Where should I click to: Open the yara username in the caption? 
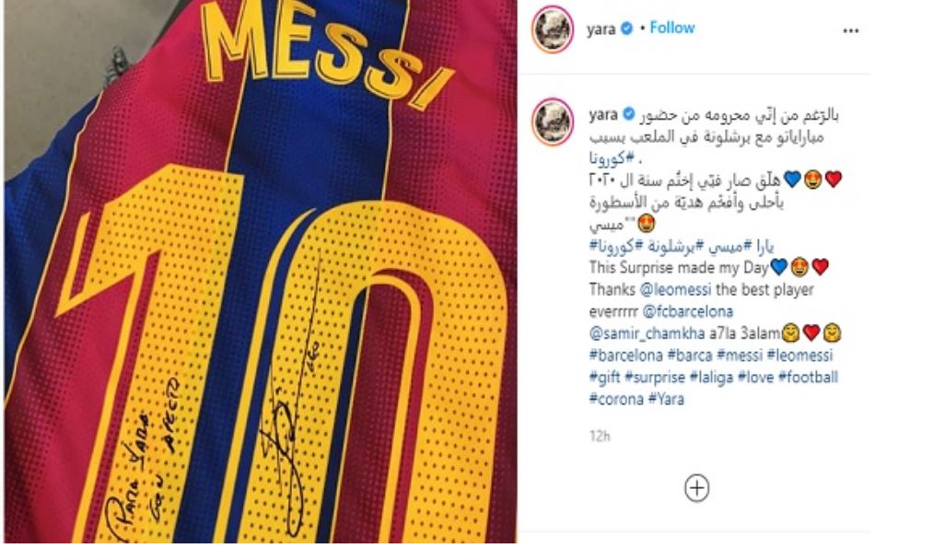click(603, 114)
